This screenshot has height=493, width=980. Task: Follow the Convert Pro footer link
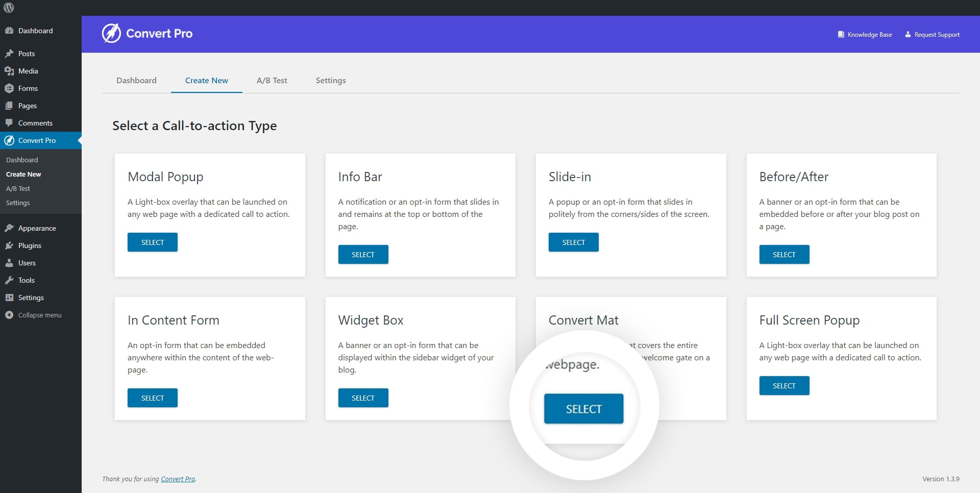tap(178, 479)
